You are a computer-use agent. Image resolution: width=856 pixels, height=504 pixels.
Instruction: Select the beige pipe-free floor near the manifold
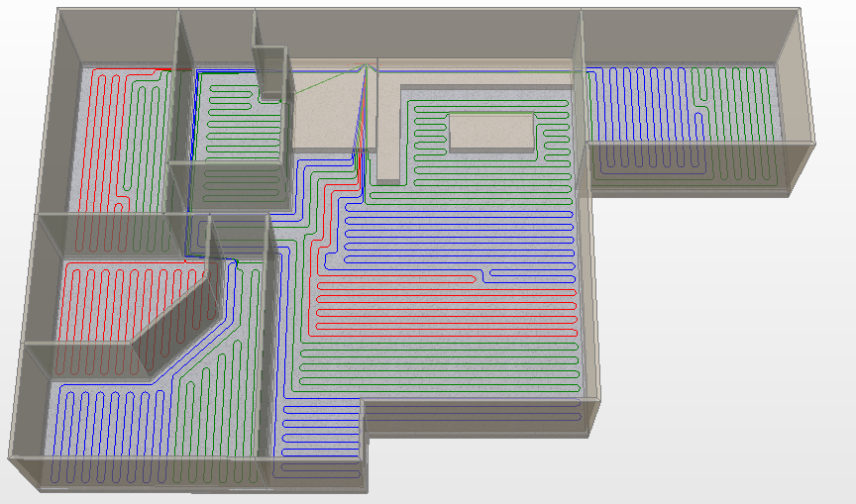[322, 109]
